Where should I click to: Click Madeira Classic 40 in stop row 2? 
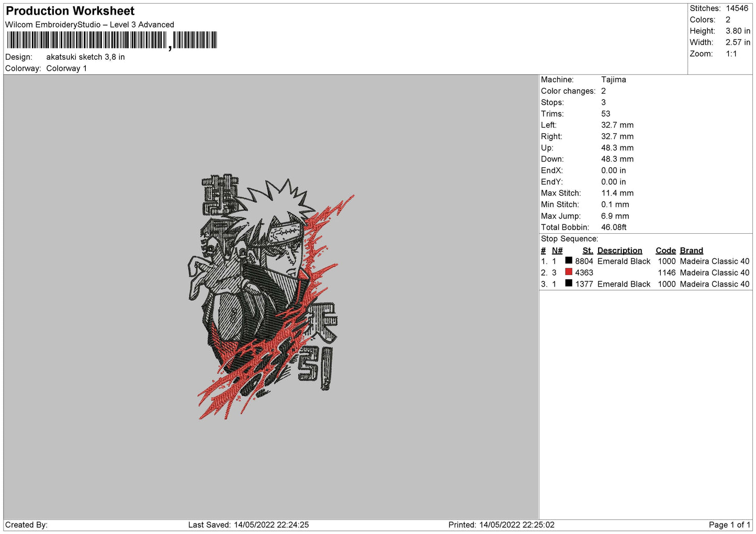(715, 273)
